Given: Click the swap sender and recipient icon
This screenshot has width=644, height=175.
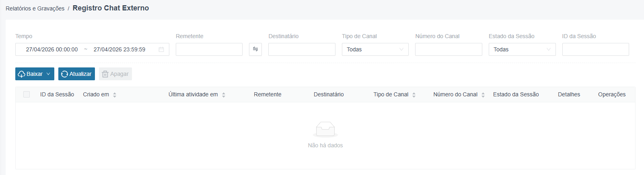Looking at the screenshot, I should click(x=255, y=49).
